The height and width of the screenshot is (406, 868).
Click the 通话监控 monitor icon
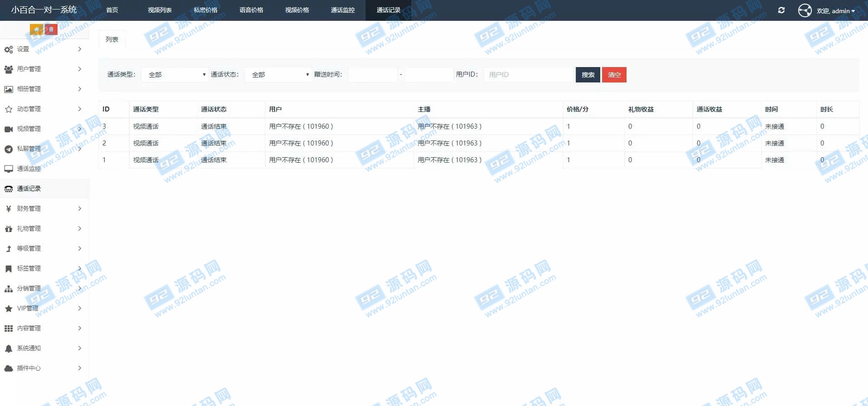pyautogui.click(x=8, y=169)
